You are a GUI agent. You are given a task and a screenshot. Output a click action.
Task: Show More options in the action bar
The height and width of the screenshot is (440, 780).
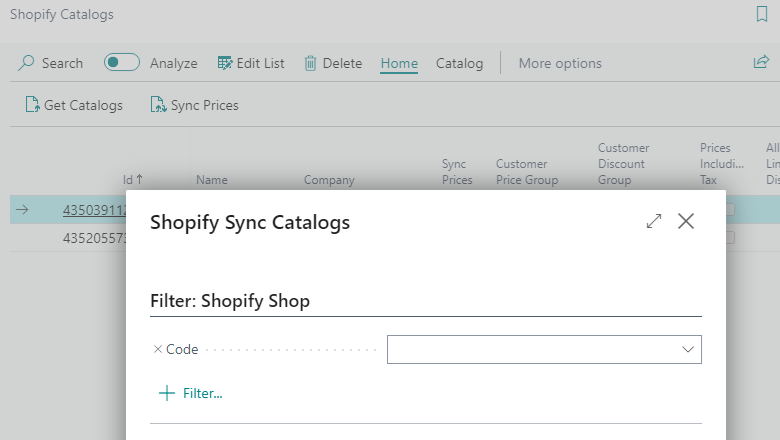pos(560,63)
